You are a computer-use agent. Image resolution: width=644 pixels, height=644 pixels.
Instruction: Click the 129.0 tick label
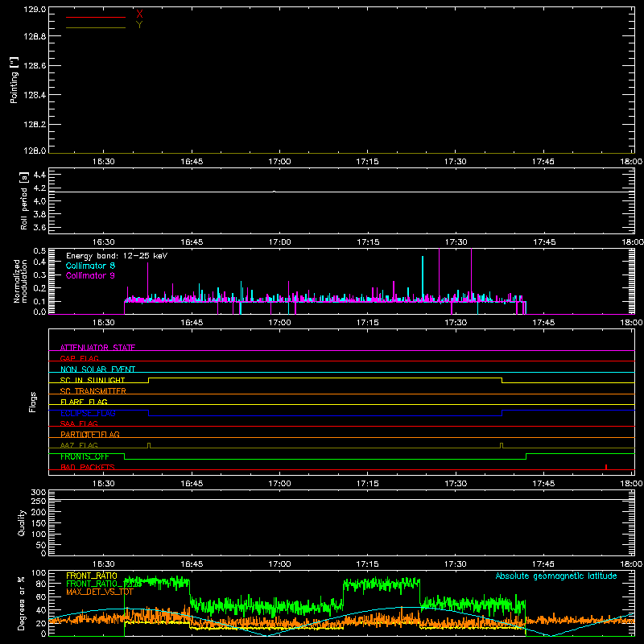pos(35,10)
